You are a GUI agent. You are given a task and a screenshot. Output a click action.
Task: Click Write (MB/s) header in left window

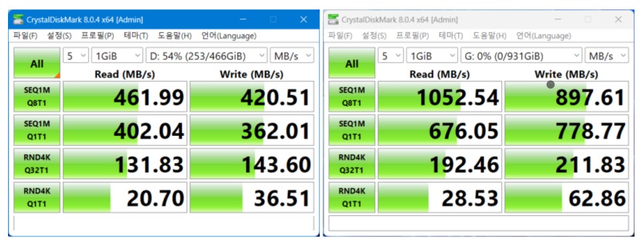252,75
